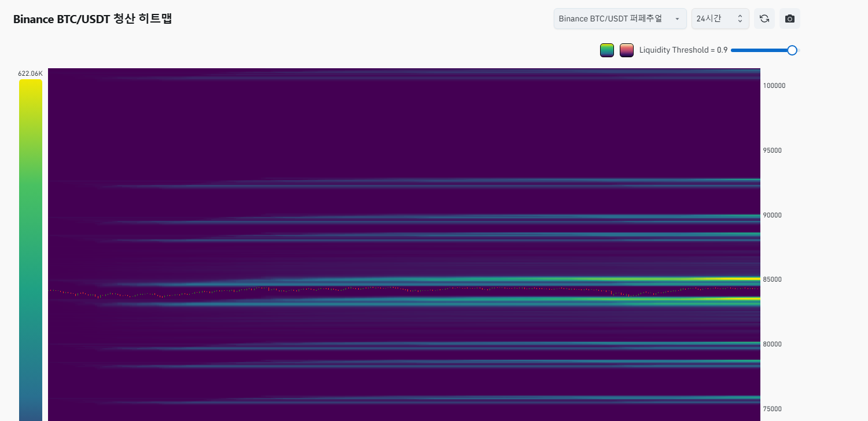The height and width of the screenshot is (421, 868).
Task: Click the 80000 price axis label
Action: 772,344
